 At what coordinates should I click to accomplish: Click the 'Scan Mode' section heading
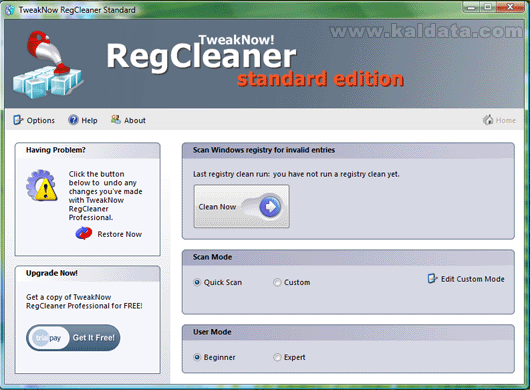click(212, 257)
